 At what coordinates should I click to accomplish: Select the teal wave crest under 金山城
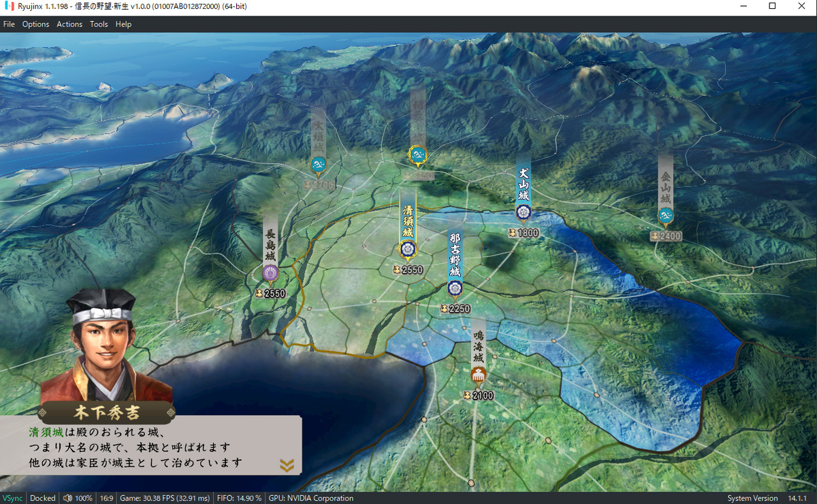(x=666, y=217)
